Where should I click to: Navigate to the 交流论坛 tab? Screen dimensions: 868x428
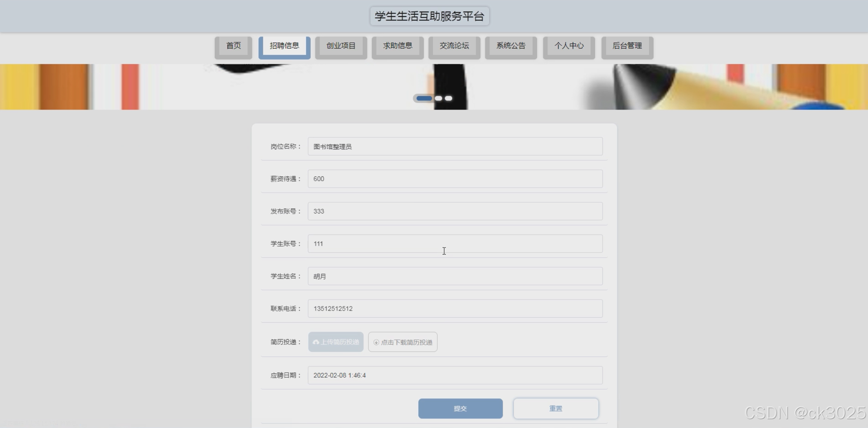click(x=454, y=46)
